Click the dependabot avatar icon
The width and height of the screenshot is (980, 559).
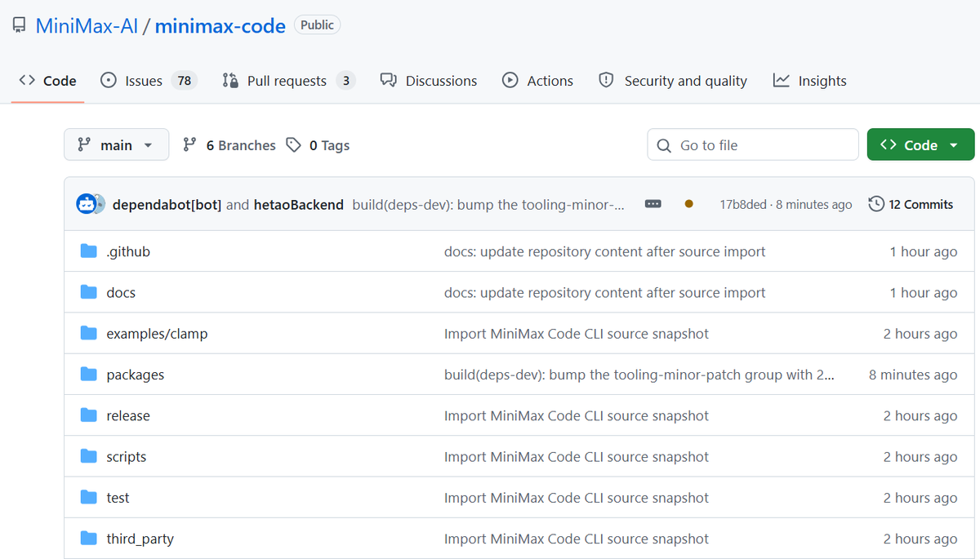(87, 204)
